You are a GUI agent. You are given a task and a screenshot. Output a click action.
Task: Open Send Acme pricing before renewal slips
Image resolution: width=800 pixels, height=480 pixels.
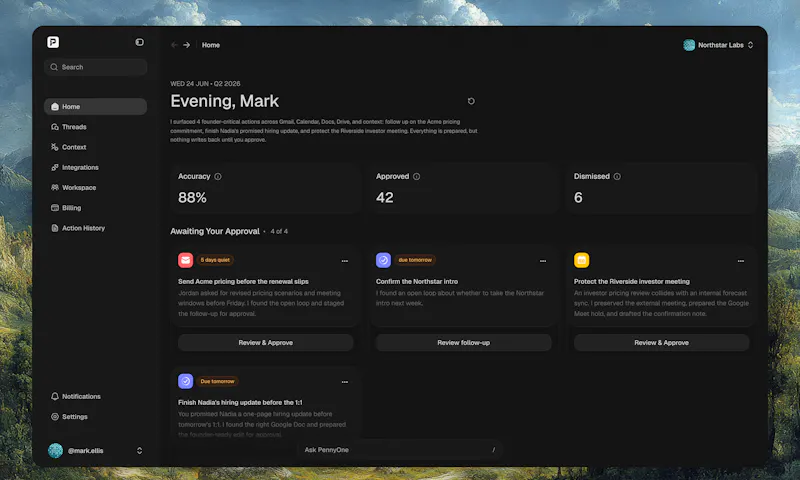[243, 282]
